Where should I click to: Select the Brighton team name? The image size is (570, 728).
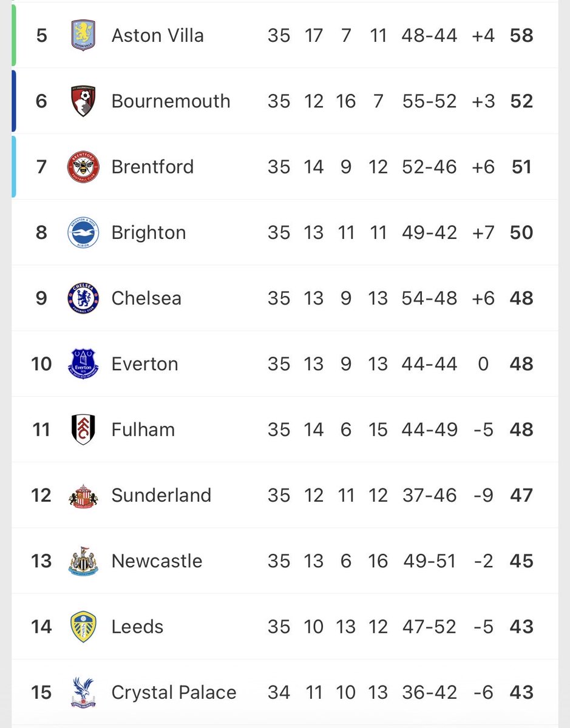tap(149, 233)
